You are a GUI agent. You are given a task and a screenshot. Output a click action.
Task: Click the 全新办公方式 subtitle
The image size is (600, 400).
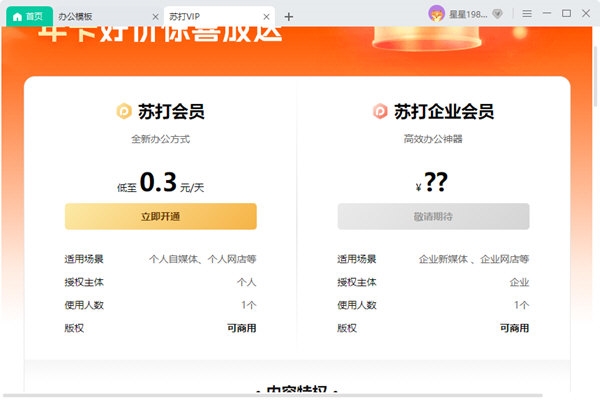tap(161, 139)
